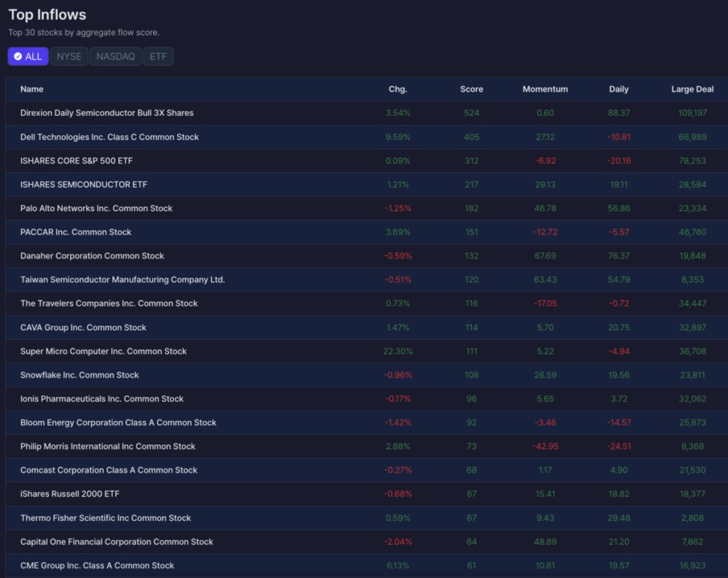Click large deal 32,062 for Ionis

point(692,399)
